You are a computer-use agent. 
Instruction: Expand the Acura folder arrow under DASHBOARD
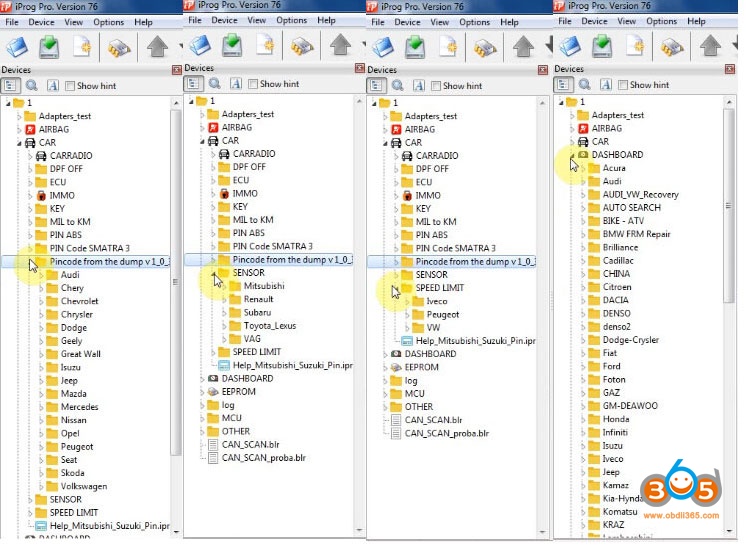[x=583, y=168]
